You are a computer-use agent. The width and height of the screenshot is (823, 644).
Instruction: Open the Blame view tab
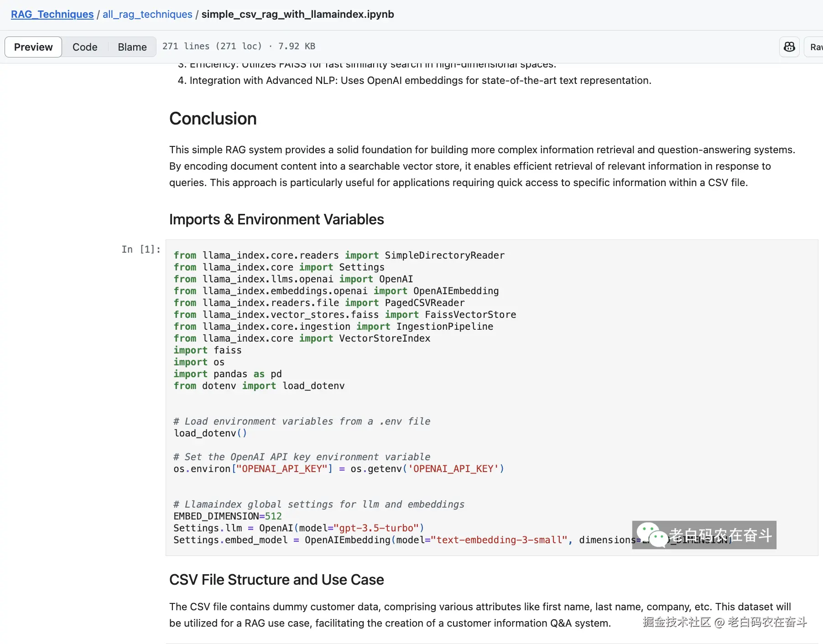click(132, 47)
